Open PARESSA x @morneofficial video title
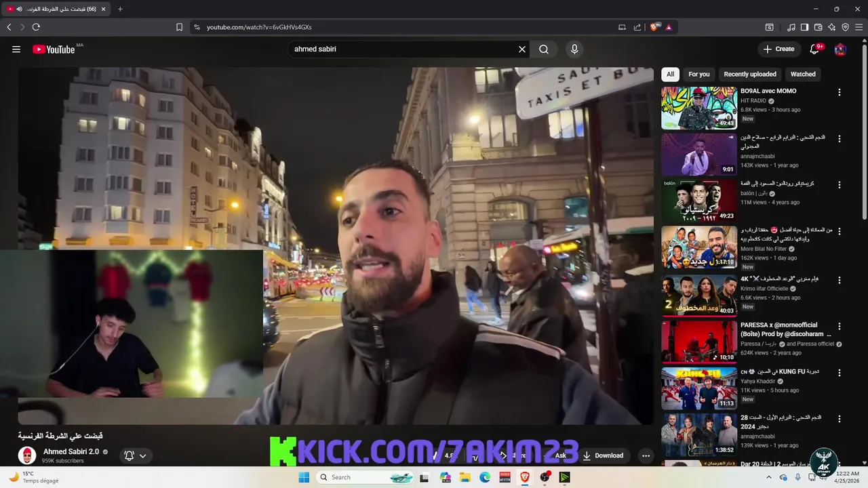 pos(785,329)
